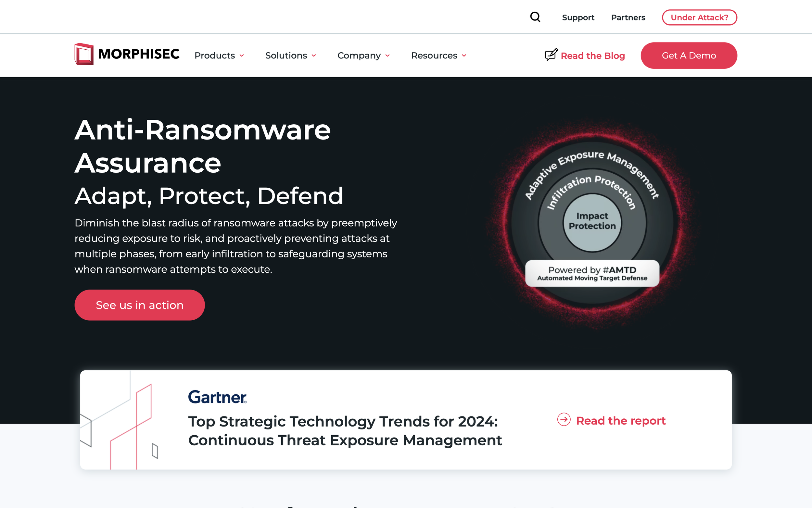
Task: Click the search magnifier icon
Action: (x=535, y=17)
